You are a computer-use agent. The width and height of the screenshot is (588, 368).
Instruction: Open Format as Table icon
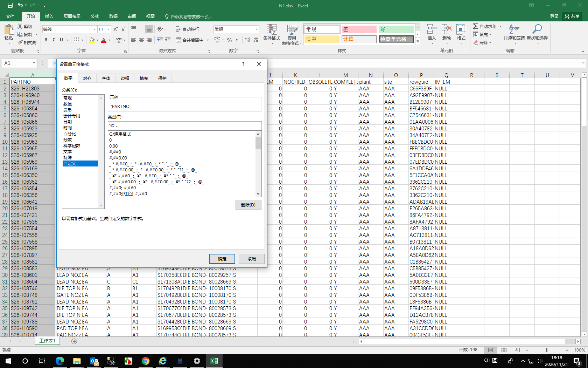coord(292,29)
